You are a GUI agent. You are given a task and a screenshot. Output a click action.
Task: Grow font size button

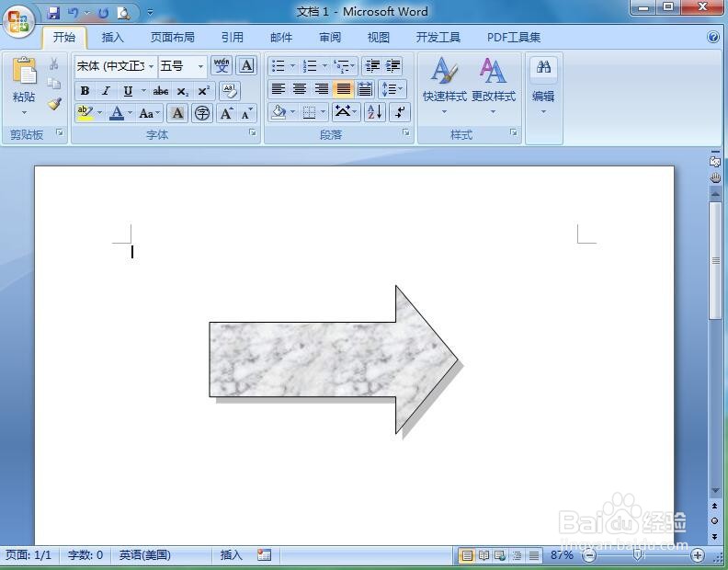click(x=226, y=113)
